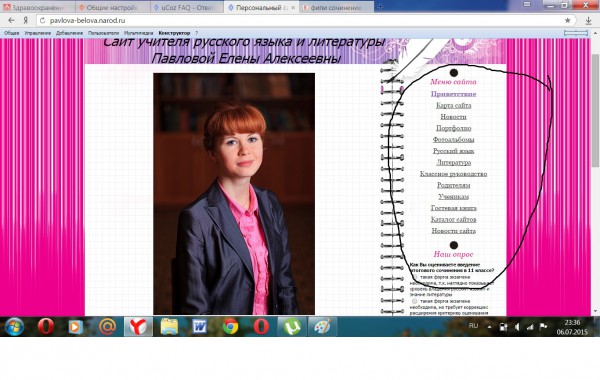Click the volume speaker tray icon

pos(517,327)
